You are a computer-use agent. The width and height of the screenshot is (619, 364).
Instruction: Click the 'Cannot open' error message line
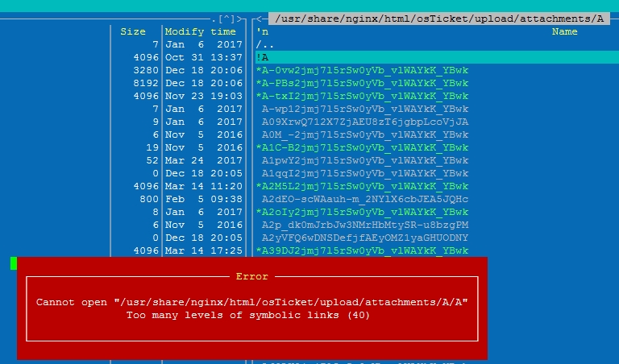[x=251, y=303]
